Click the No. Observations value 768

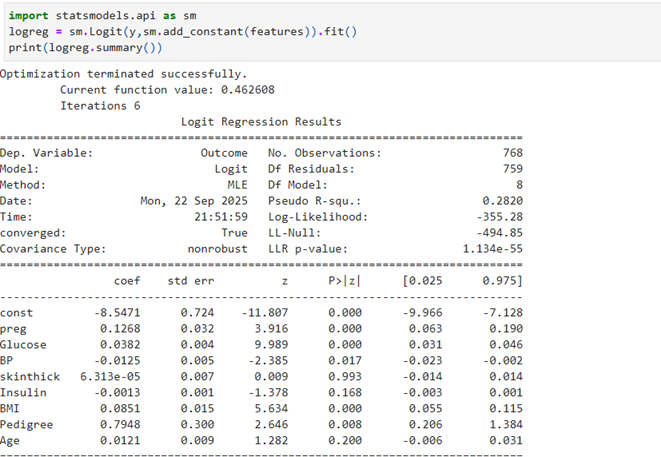(x=509, y=153)
